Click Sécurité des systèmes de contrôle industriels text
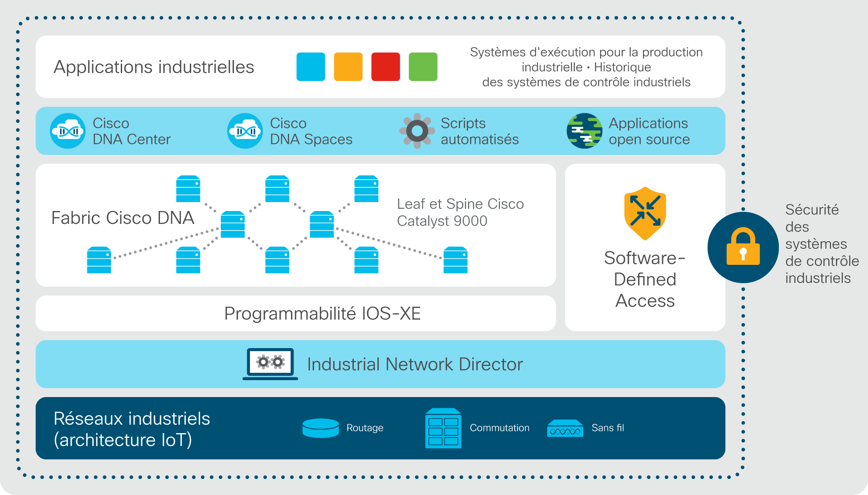 tap(822, 243)
